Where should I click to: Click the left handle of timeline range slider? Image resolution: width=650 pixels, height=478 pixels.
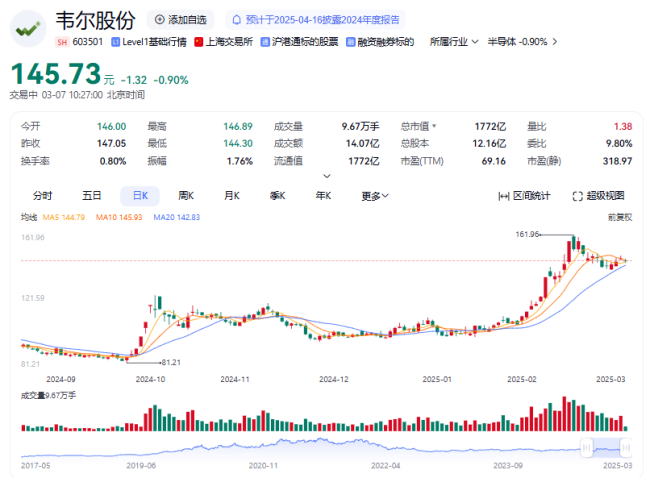point(587,448)
